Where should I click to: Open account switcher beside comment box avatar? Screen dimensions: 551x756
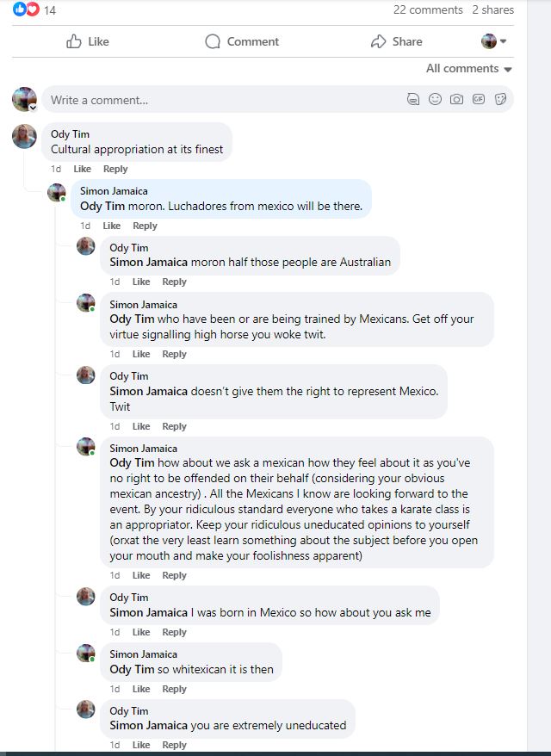33,108
